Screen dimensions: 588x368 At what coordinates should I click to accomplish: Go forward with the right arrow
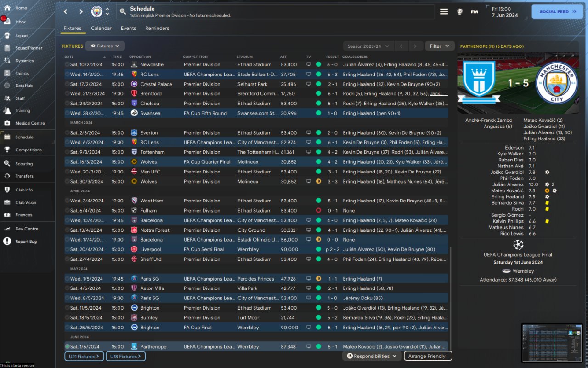point(81,11)
